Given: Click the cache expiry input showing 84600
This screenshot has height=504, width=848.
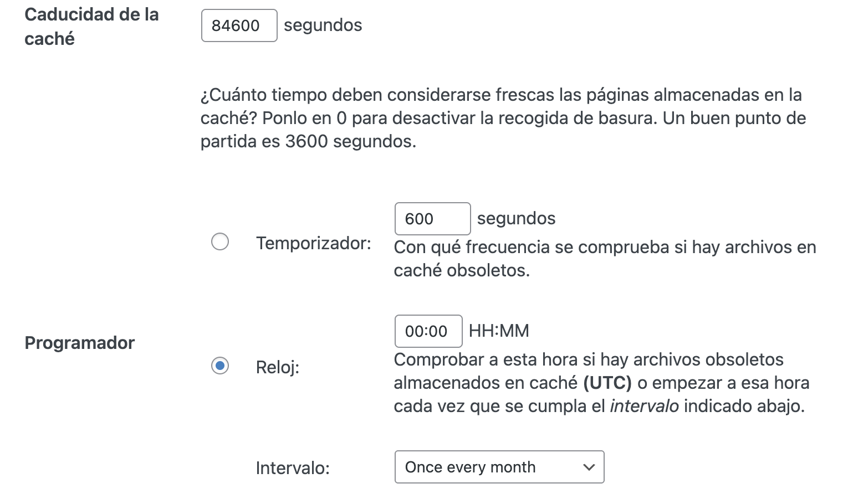Looking at the screenshot, I should [239, 25].
